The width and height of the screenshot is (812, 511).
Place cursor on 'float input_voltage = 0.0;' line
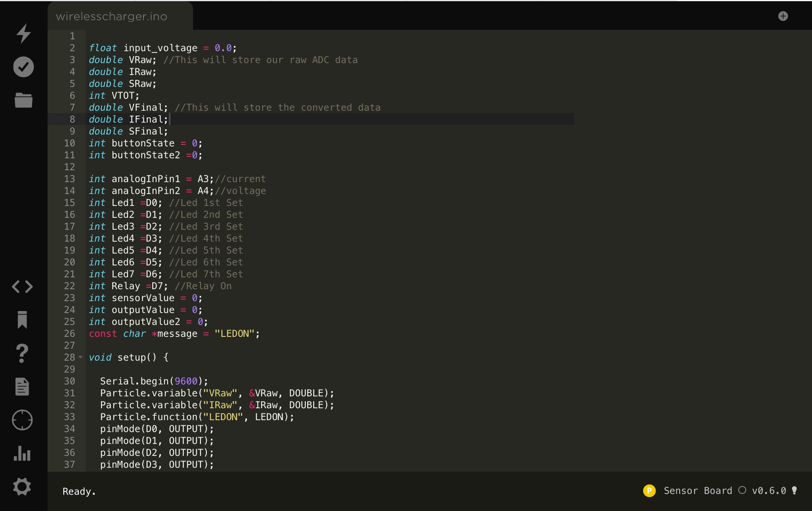[163, 48]
